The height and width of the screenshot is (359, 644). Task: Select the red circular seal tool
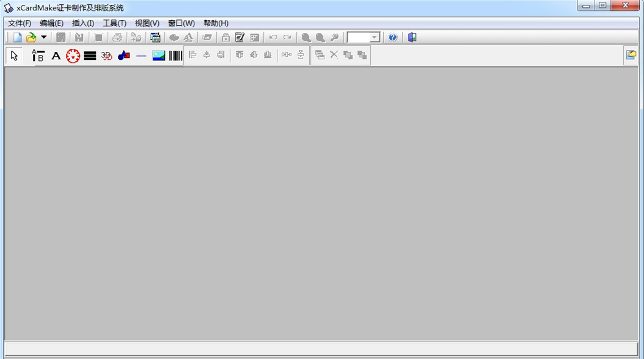pyautogui.click(x=73, y=56)
